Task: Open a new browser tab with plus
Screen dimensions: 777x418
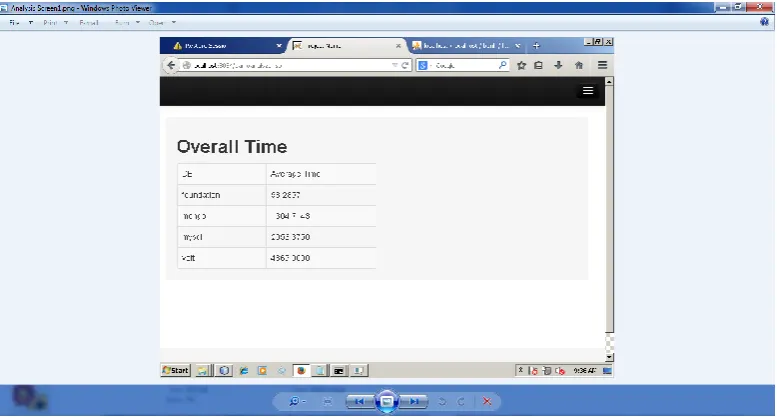Action: pos(536,46)
